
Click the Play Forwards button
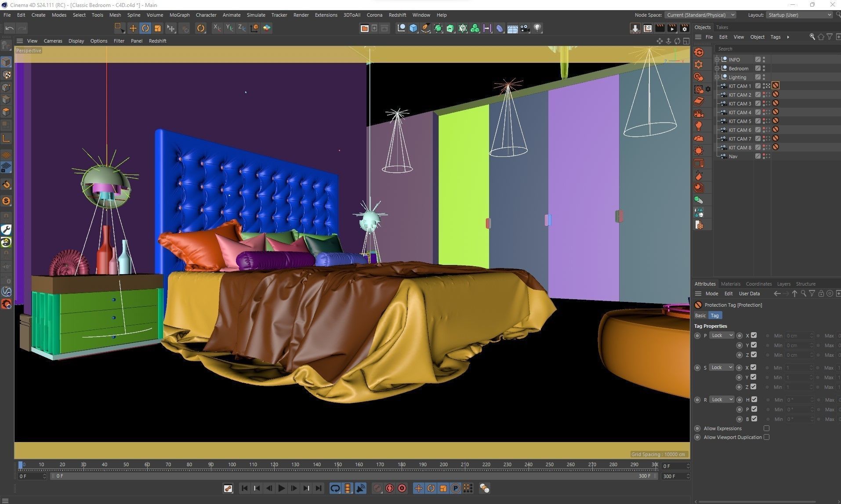tap(282, 488)
